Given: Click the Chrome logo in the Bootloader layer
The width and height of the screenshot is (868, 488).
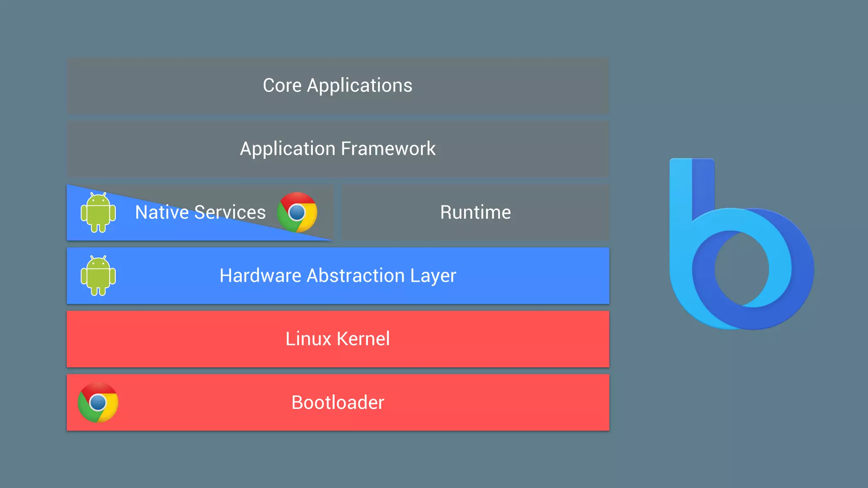Looking at the screenshot, I should coord(98,402).
